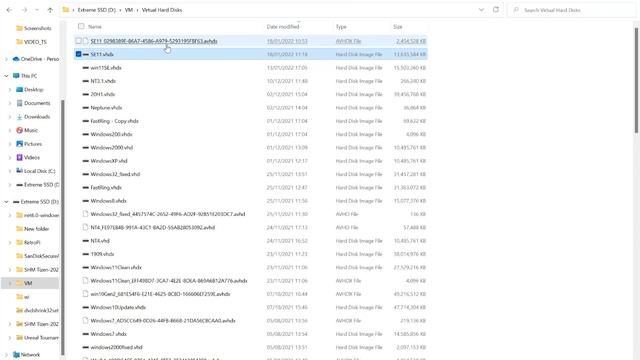Viewport: 640px width, 360px height.
Task: Select the Windows7.vhdx disk image icon
Action: [85, 334]
